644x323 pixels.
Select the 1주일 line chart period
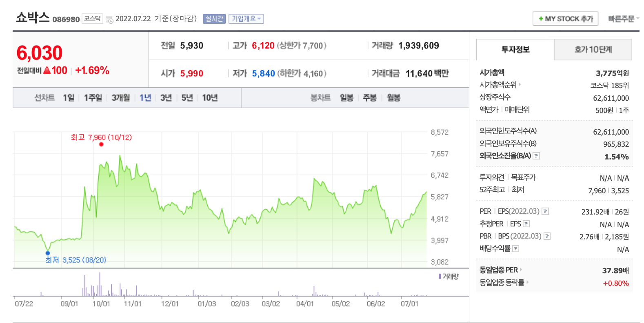(x=93, y=98)
